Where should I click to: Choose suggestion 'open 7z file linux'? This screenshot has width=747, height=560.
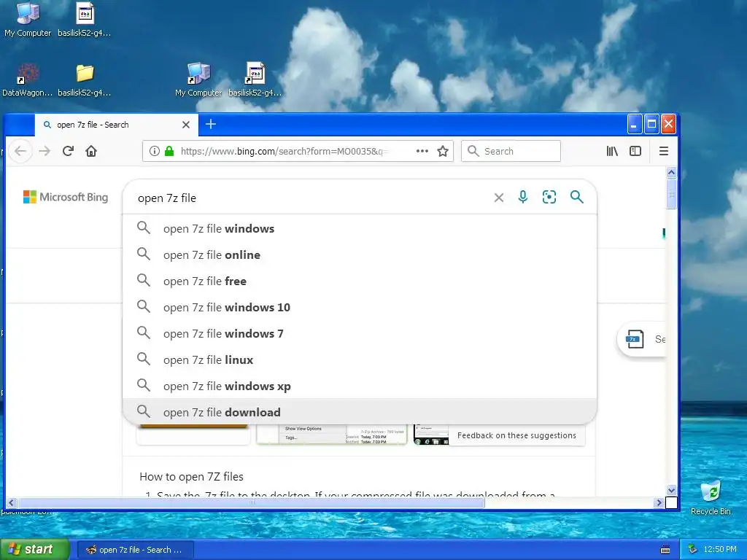[x=360, y=359]
